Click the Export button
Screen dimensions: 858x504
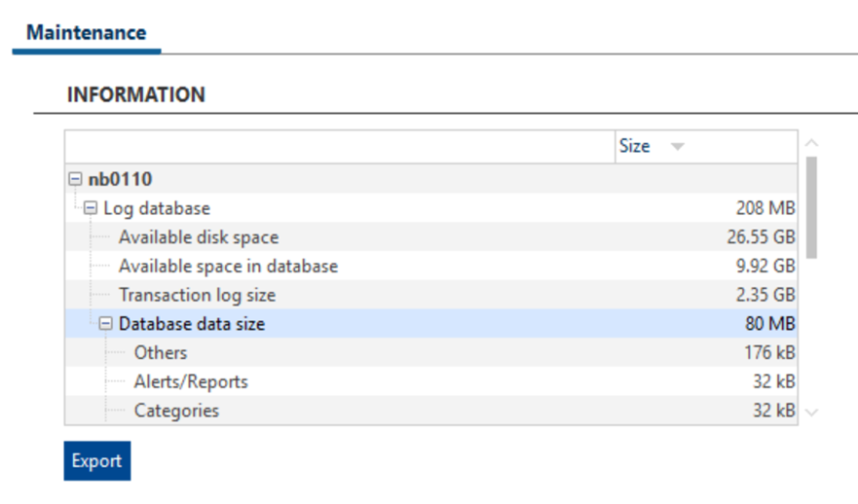[x=97, y=461]
